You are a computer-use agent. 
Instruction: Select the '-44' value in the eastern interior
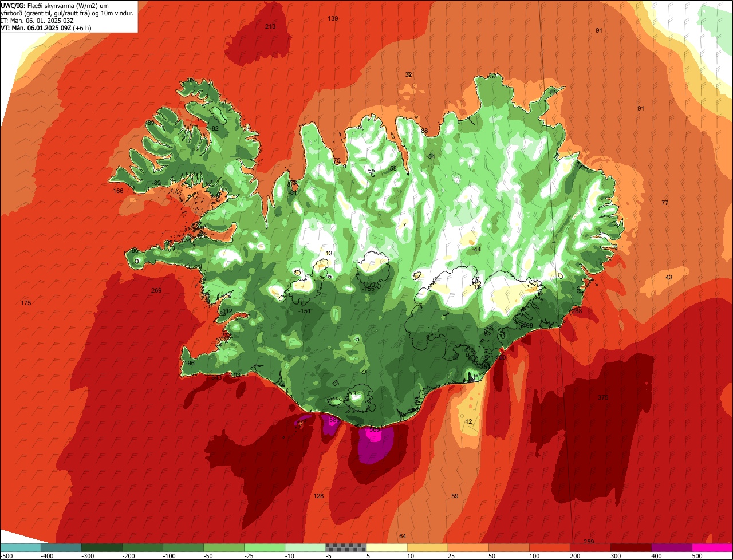[x=476, y=250]
